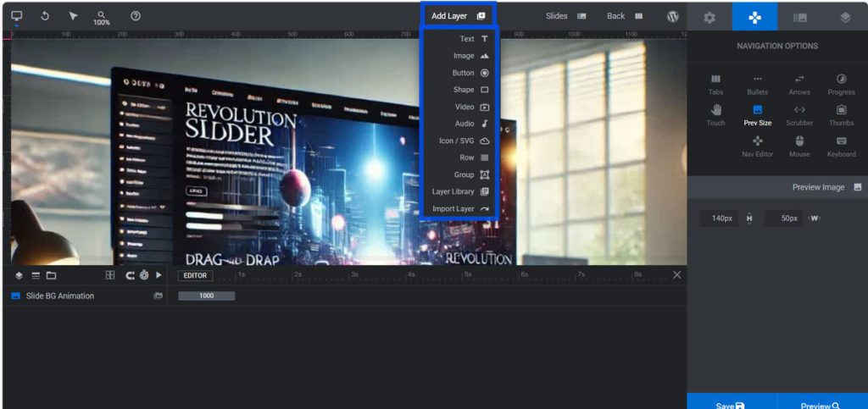Open the help question mark icon
The width and height of the screenshot is (868, 409).
136,16
